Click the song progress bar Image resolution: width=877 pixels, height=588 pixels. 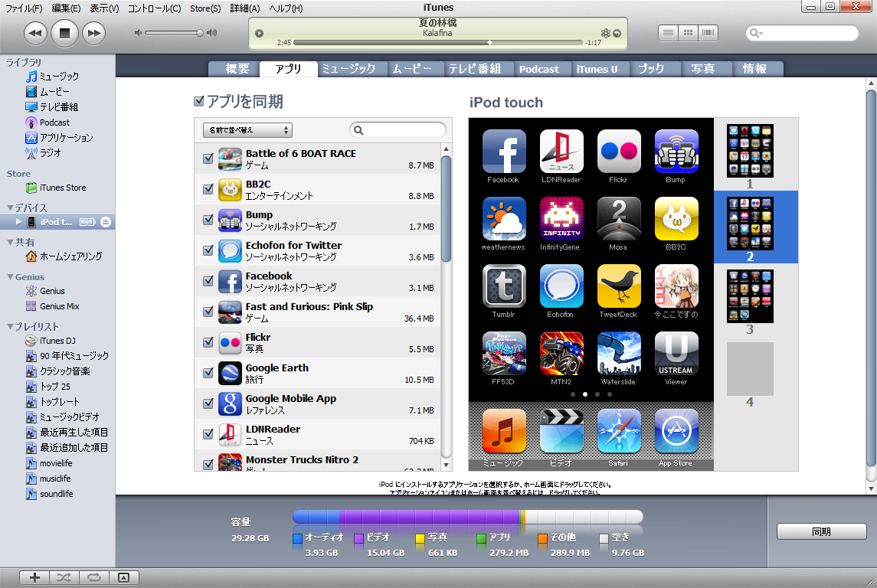[x=438, y=42]
